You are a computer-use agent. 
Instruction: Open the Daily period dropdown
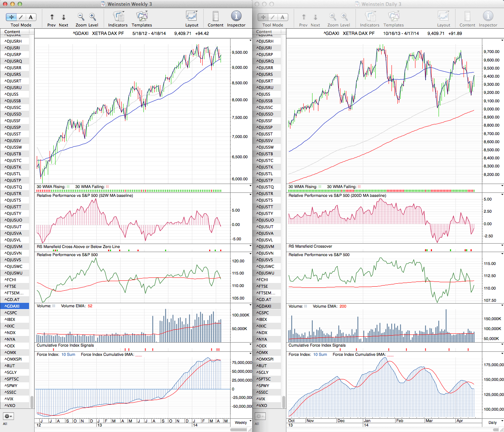tap(494, 422)
